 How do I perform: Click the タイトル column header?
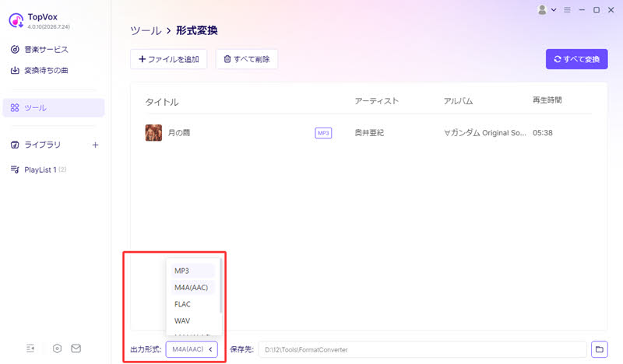pyautogui.click(x=162, y=102)
